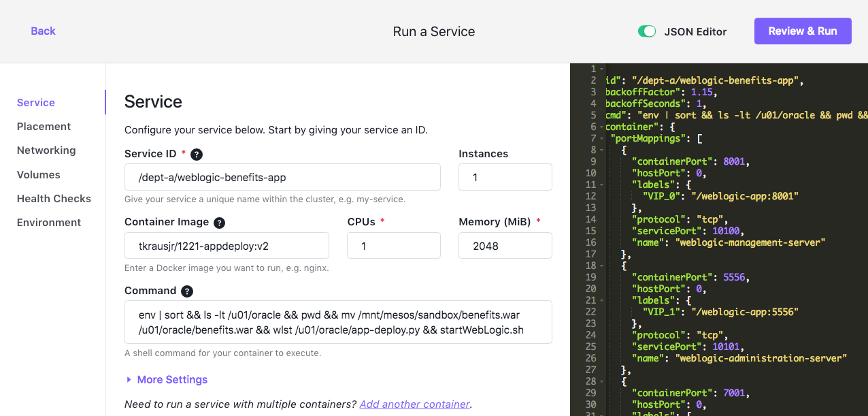This screenshot has height=416, width=868.
Task: Focus the CPUs input field
Action: 394,246
